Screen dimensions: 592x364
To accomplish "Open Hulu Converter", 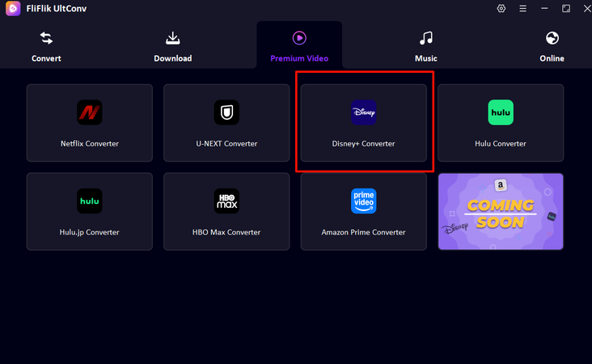I will (x=501, y=123).
